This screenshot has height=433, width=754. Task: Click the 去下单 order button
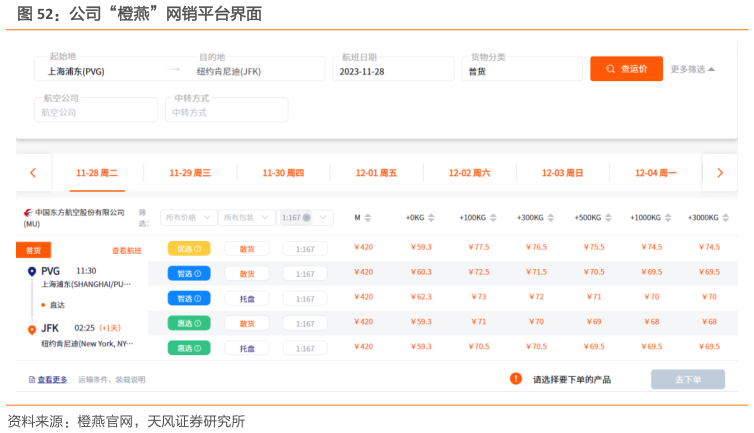[688, 379]
